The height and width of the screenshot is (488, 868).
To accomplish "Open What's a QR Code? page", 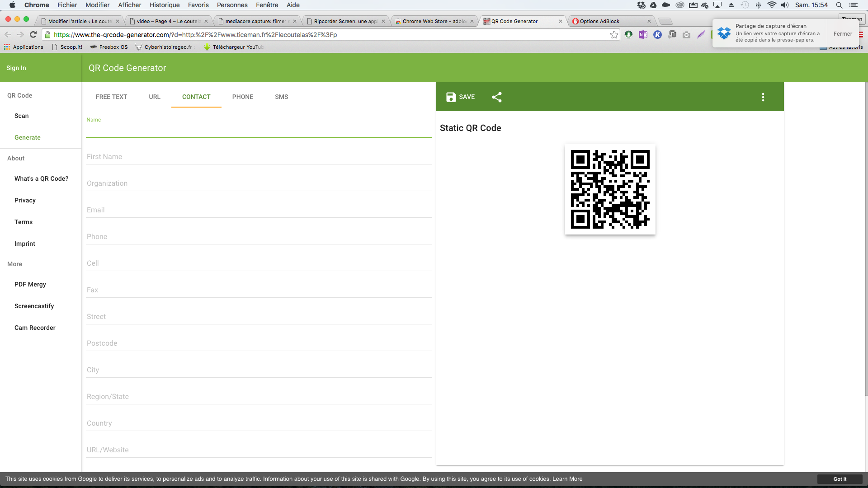I will (x=42, y=178).
